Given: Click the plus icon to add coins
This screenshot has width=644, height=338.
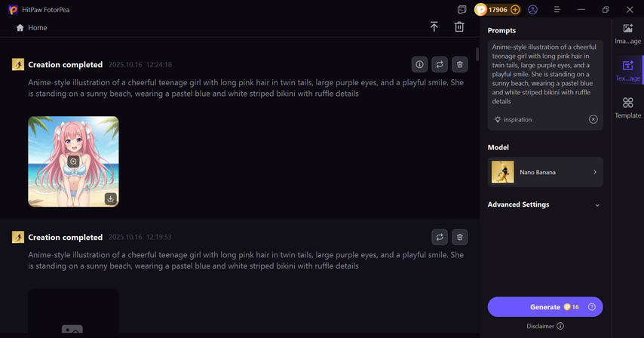Looking at the screenshot, I should [515, 10].
